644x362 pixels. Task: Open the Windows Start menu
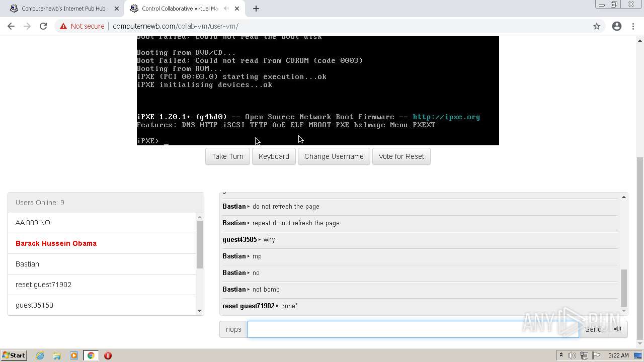pyautogui.click(x=14, y=355)
